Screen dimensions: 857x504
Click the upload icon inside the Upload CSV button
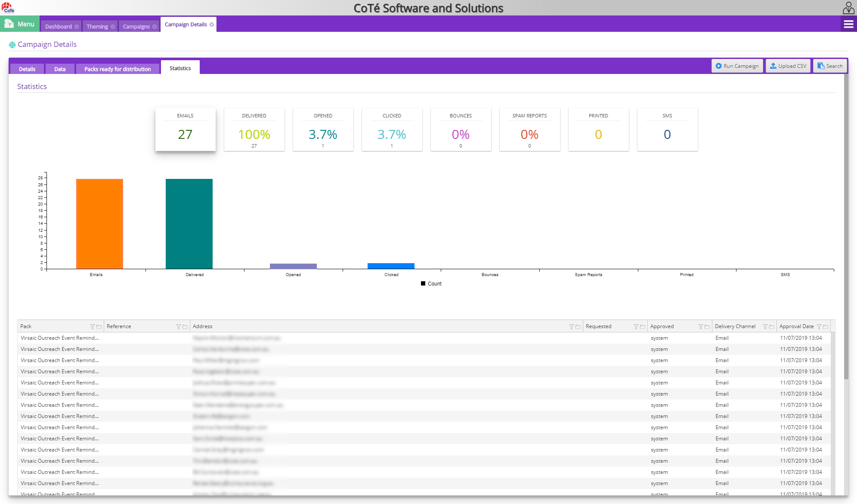tap(773, 66)
